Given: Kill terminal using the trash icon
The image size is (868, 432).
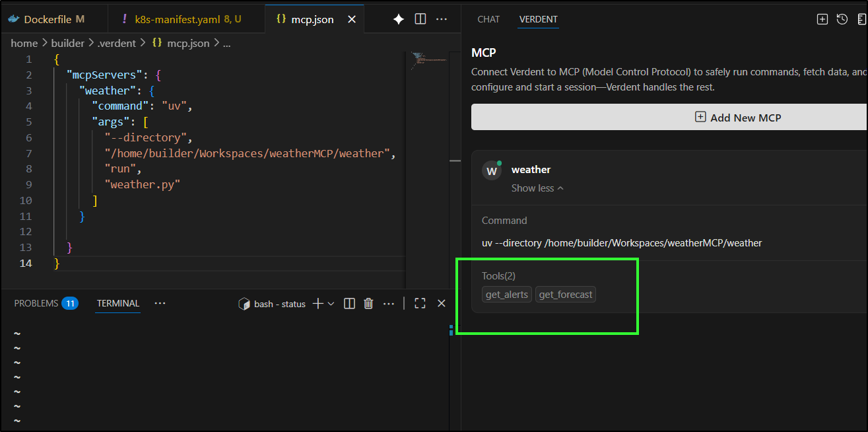Looking at the screenshot, I should tap(369, 303).
